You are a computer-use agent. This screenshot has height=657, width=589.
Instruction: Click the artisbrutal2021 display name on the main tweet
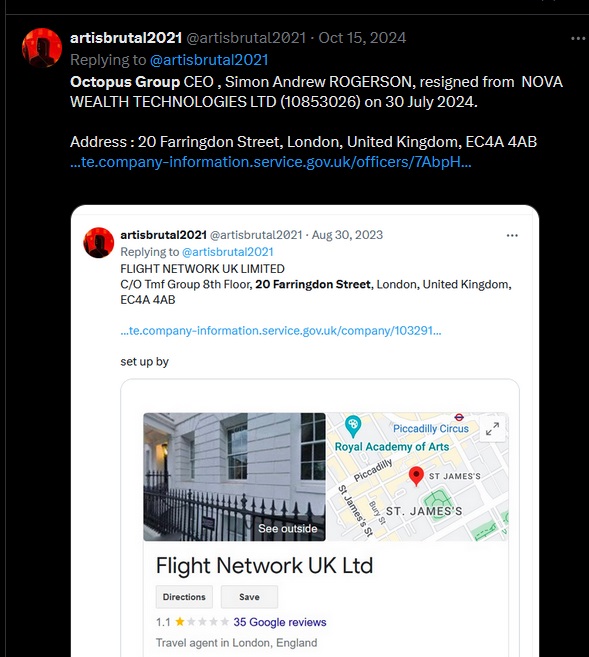126,38
